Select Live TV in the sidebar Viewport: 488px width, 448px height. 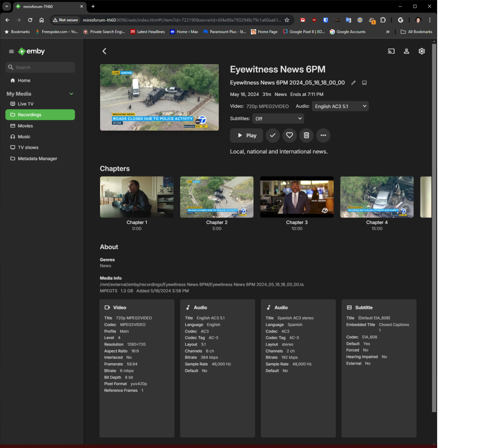(x=25, y=104)
